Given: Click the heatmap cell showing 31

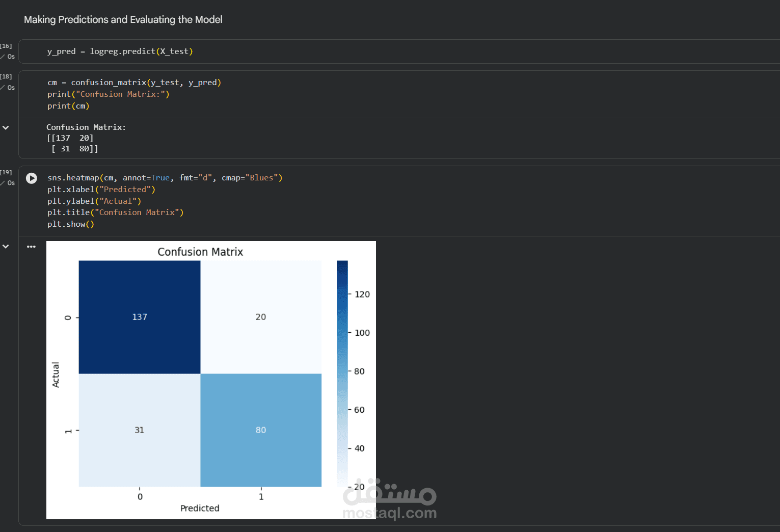Looking at the screenshot, I should 140,430.
